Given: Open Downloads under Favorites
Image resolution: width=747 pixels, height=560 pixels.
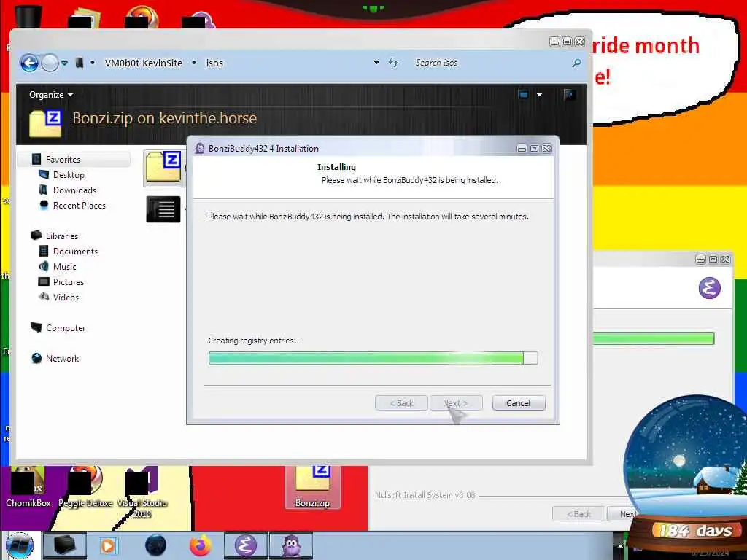Looking at the screenshot, I should click(x=74, y=190).
